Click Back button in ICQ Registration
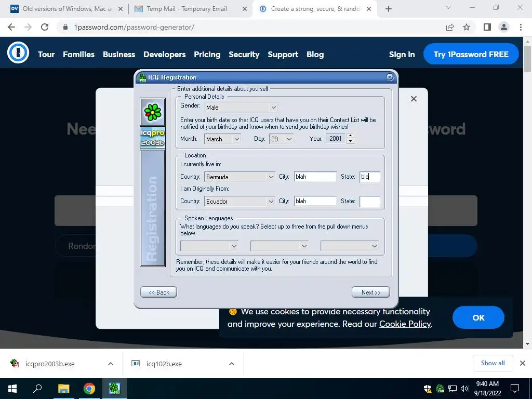 pyautogui.click(x=159, y=292)
